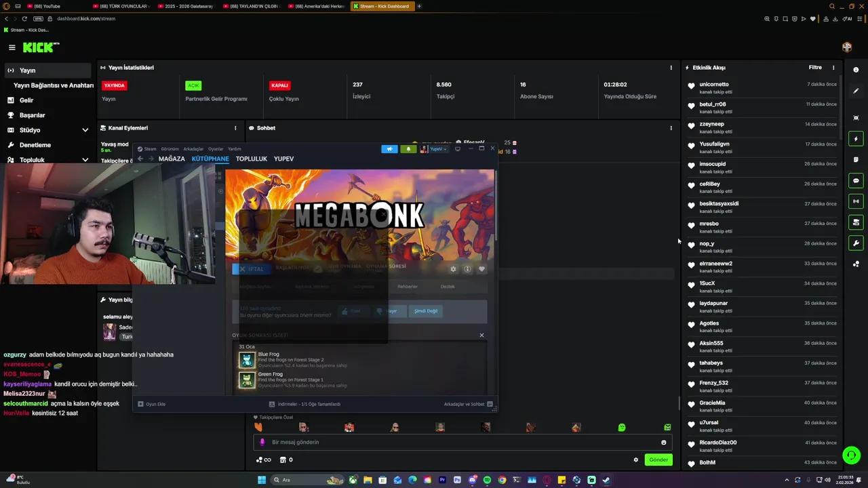Click the Destek link on the Megabonk page

[448, 287]
